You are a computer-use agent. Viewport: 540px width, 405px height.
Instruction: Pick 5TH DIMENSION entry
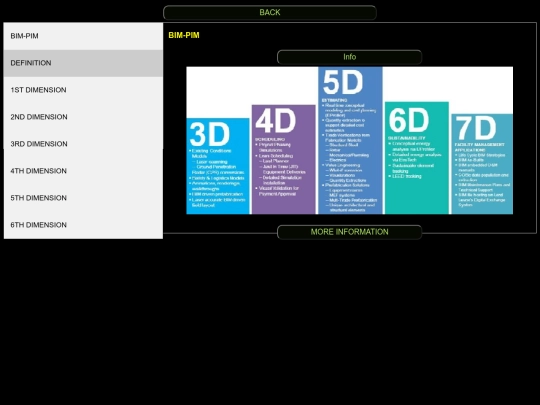[x=83, y=198]
